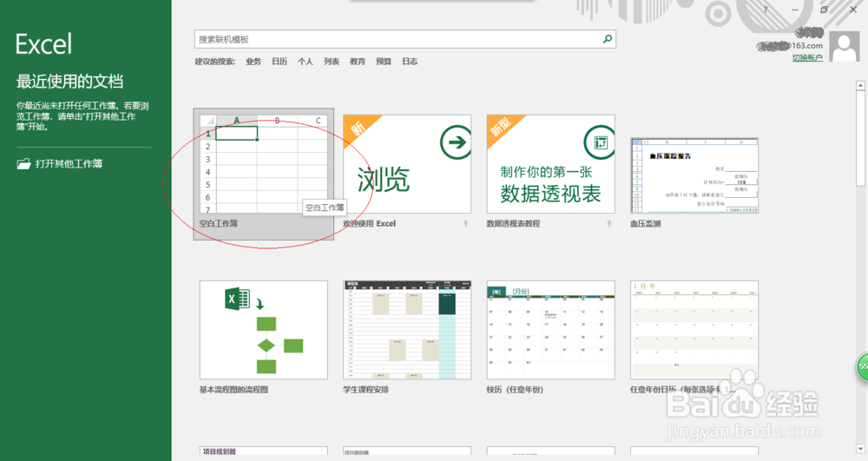Click the search magnifier icon

[608, 39]
